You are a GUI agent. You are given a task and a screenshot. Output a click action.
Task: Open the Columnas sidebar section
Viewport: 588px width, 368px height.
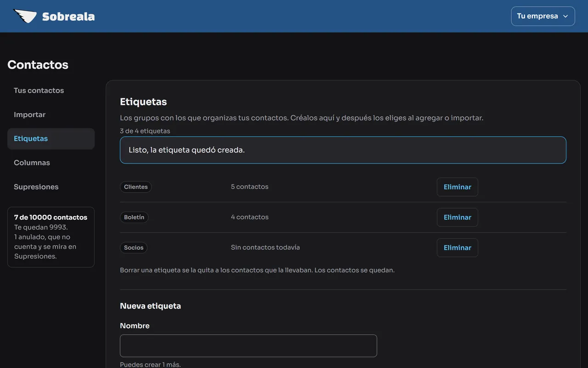point(51,163)
